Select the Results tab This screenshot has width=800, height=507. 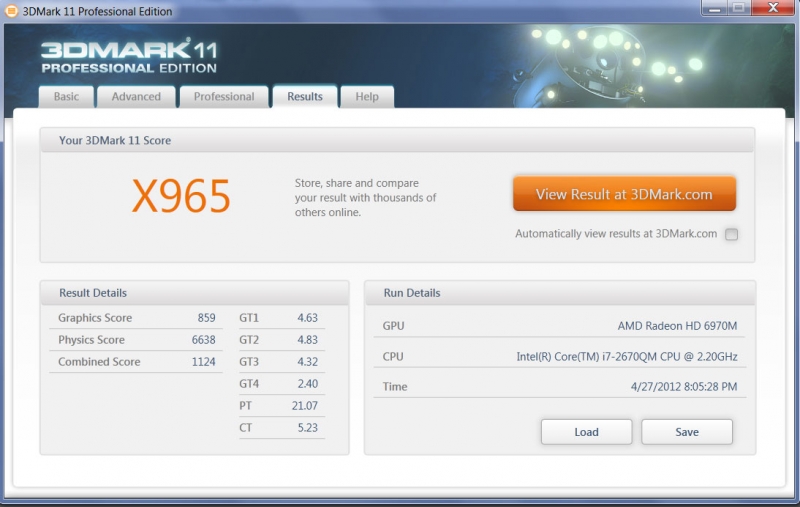pos(305,97)
